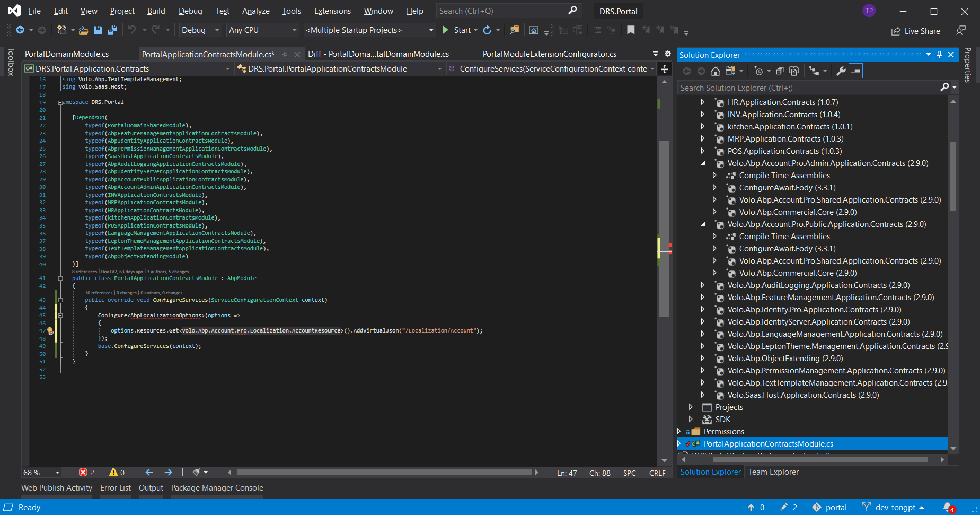Click the red error count indicator
980x515 pixels.
tap(86, 472)
